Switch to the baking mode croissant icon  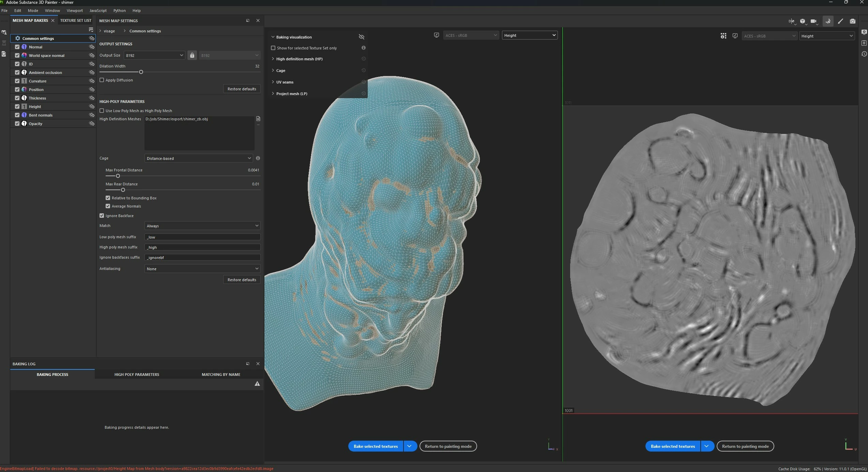pos(828,21)
